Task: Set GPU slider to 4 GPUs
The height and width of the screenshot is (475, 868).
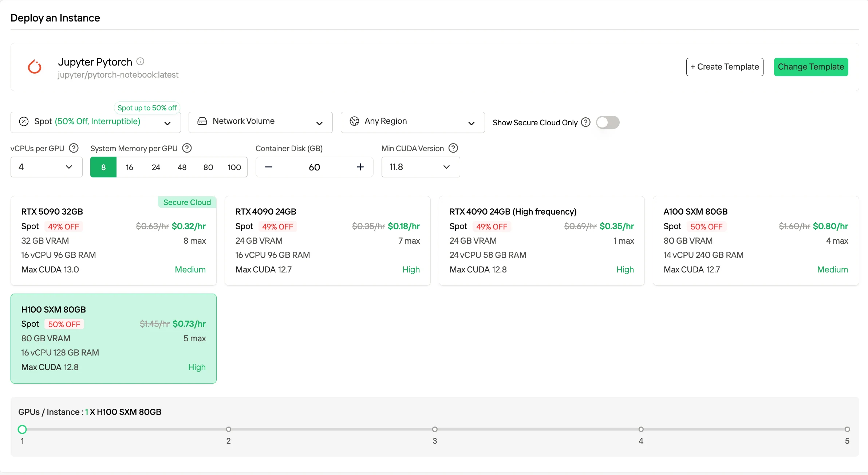Action: (x=641, y=429)
